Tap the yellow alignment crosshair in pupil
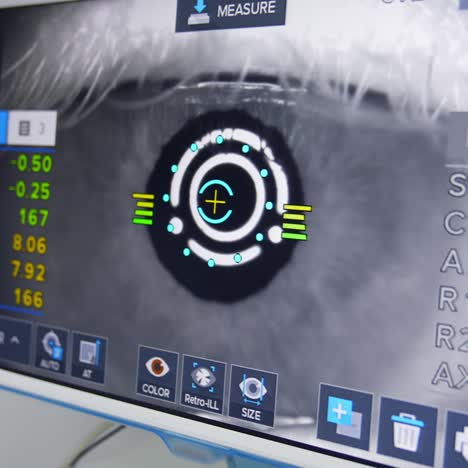Screen dimensions: 468x468 [x=215, y=202]
